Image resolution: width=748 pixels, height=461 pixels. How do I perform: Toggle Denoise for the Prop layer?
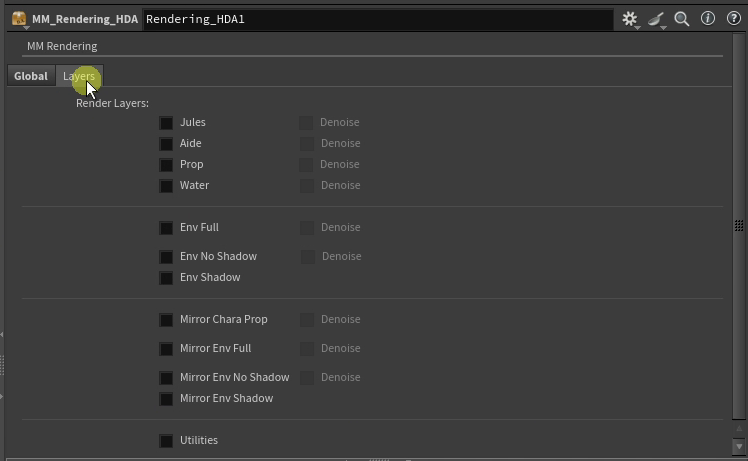[x=307, y=165]
